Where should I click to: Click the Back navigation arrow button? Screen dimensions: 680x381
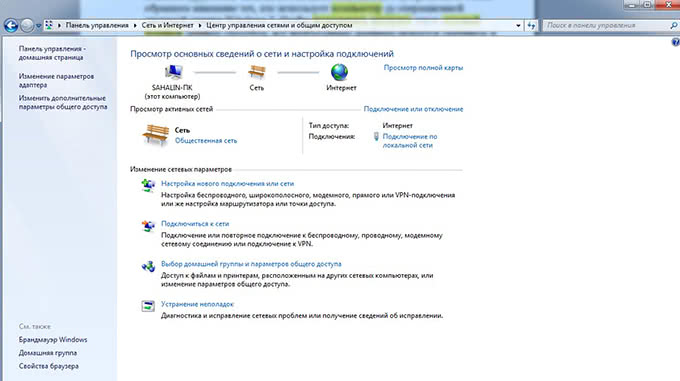tap(11, 26)
